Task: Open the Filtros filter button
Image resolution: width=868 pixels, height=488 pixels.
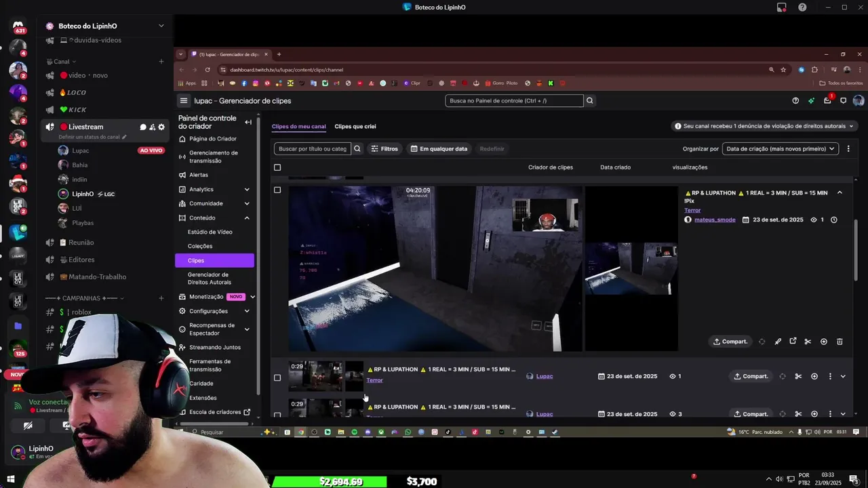Action: (x=384, y=148)
